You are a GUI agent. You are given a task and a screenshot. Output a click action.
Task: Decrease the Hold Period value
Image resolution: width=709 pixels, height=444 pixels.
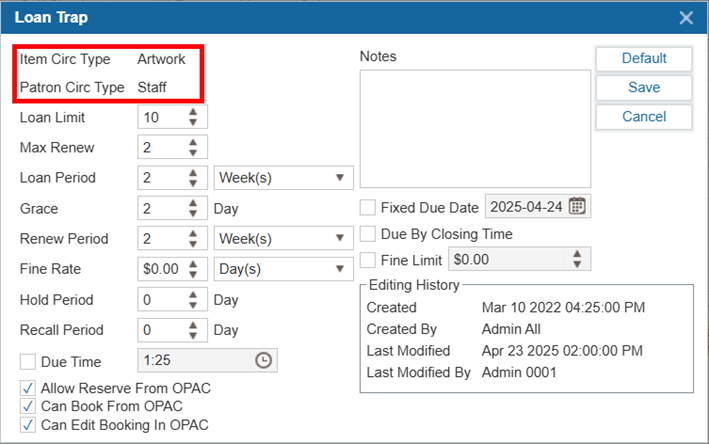pyautogui.click(x=193, y=305)
